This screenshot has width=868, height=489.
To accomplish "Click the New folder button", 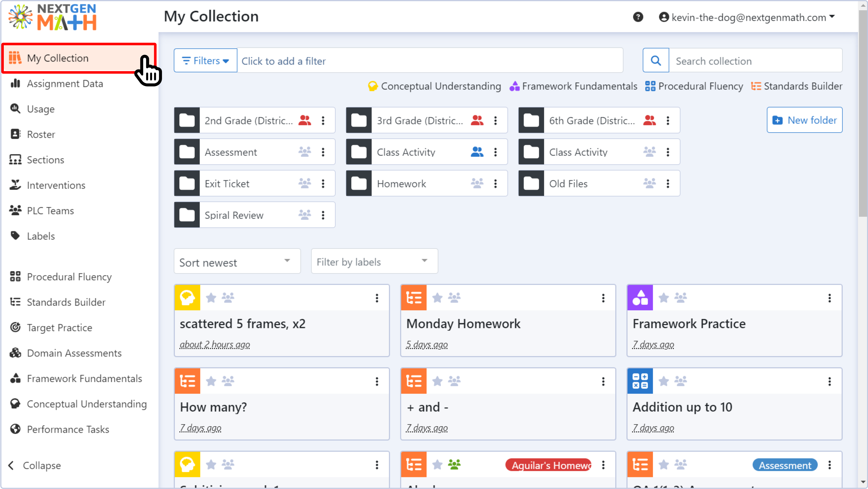I will (x=804, y=120).
